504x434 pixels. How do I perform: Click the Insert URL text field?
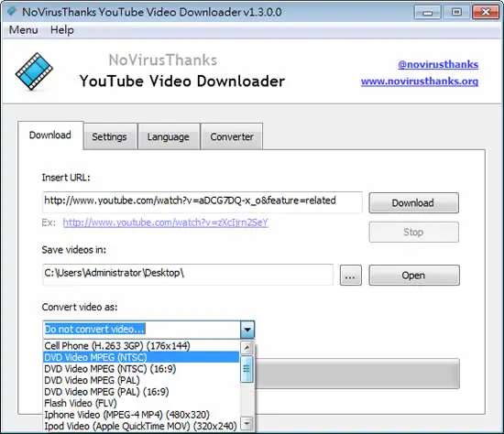203,201
